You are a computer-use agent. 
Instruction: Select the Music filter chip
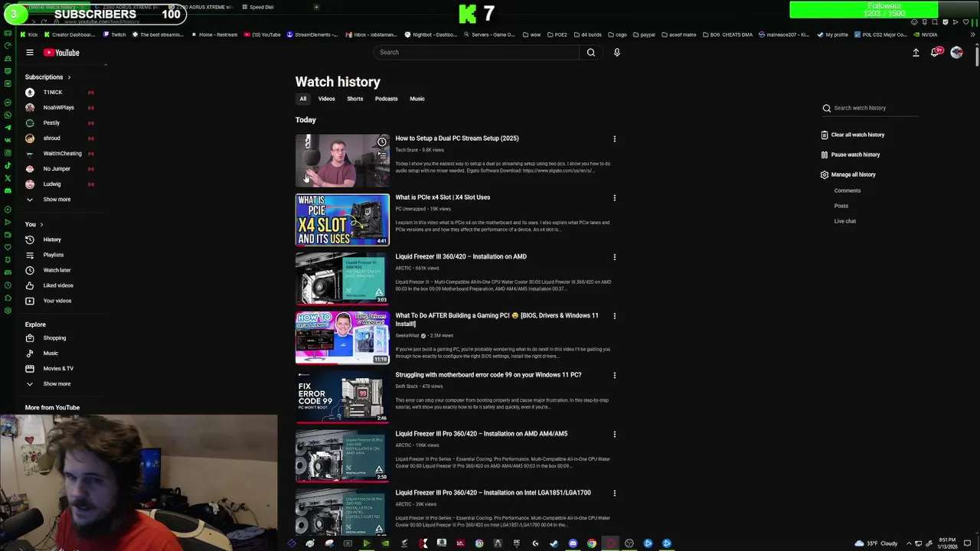pyautogui.click(x=417, y=99)
